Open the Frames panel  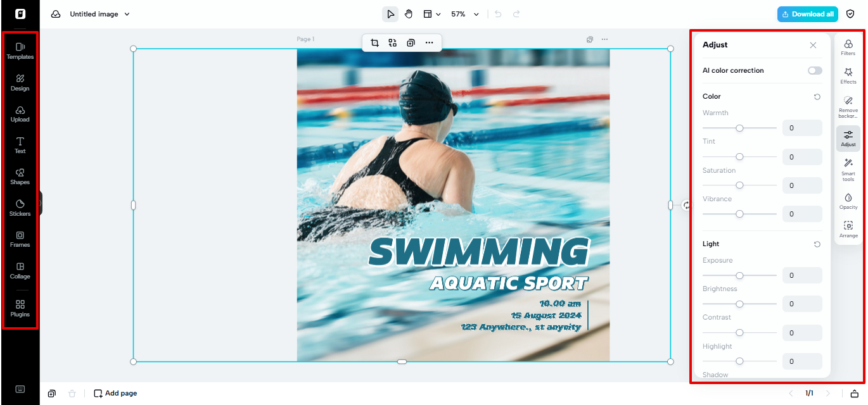click(x=20, y=239)
